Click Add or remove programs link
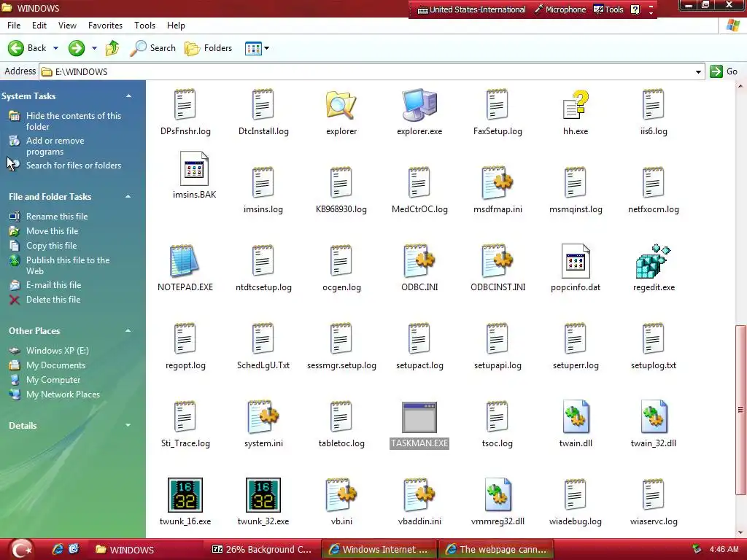The image size is (747, 560). coord(55,146)
